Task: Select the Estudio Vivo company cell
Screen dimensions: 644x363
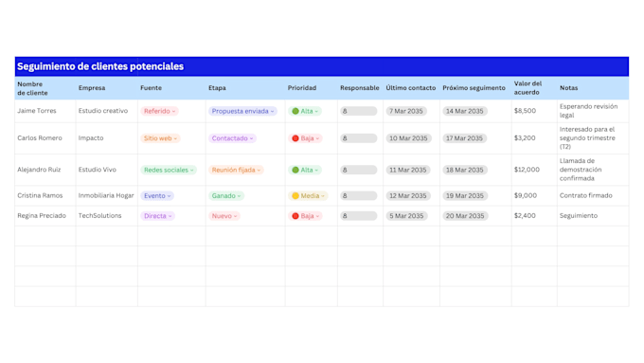Action: tap(107, 170)
